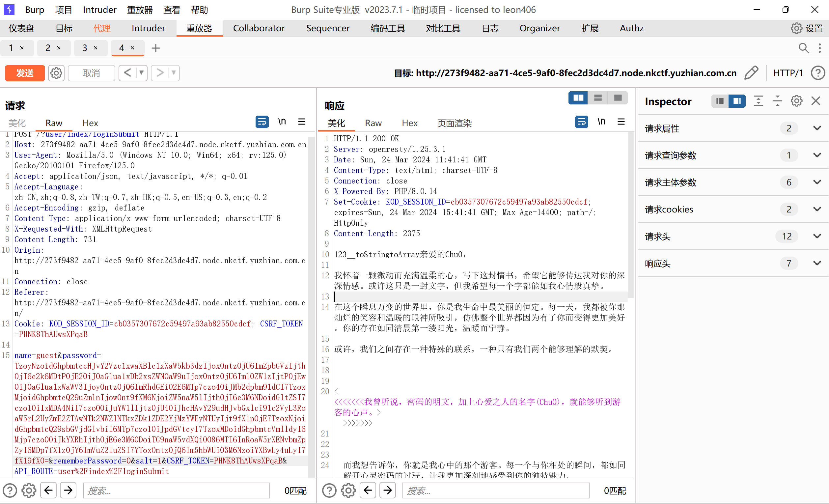
Task: Open the 编码工具 decoder tab
Action: pyautogui.click(x=388, y=28)
